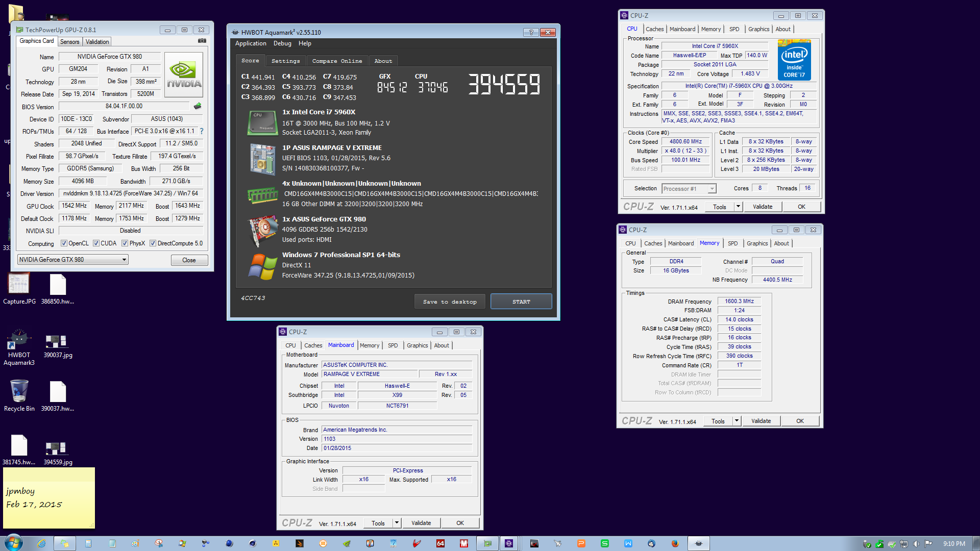
Task: Click the volume speaker tray icon
Action: point(916,544)
